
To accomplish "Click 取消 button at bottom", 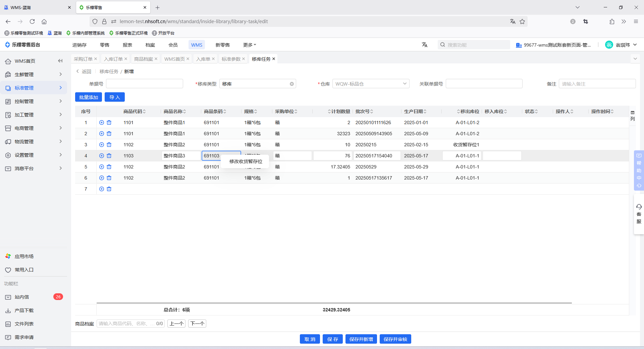I will (310, 339).
